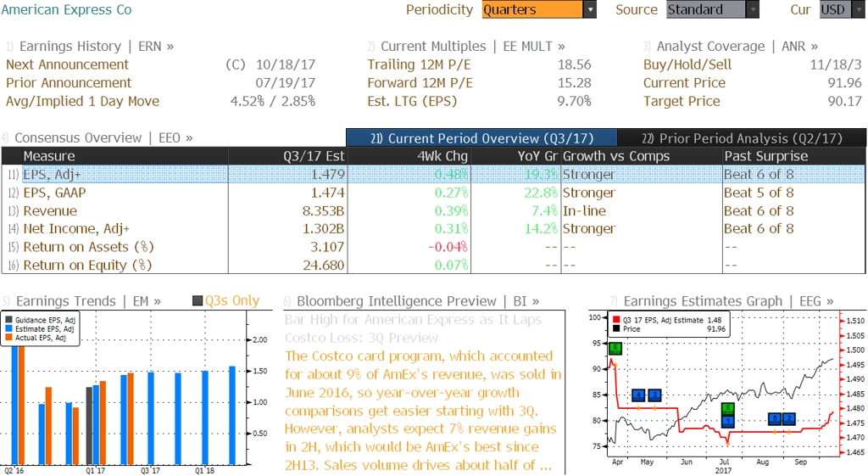This screenshot has height=476, width=868.
Task: Click Avg/Implied move value 4.52% / 2.85%
Action: 273,102
